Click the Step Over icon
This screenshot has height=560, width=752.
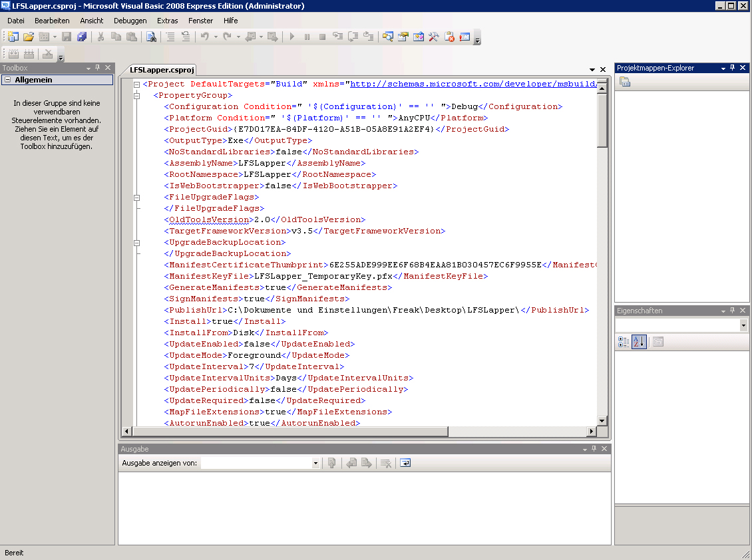pyautogui.click(x=353, y=37)
